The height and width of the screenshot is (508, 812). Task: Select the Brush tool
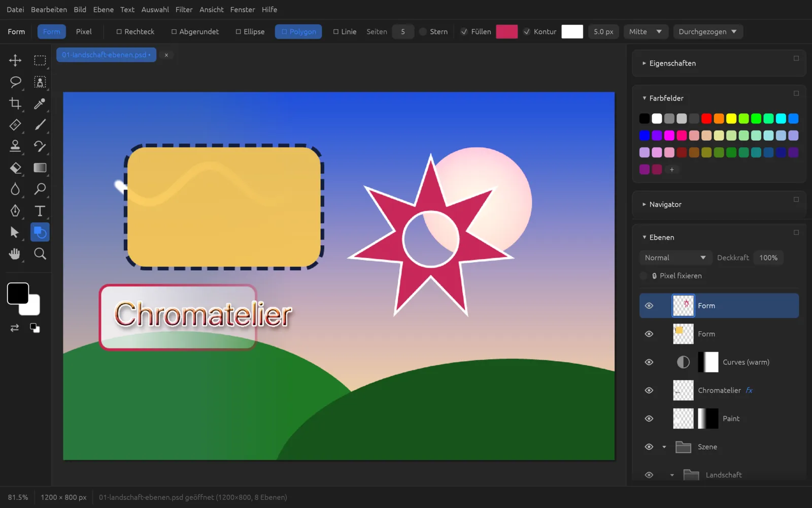(40, 124)
